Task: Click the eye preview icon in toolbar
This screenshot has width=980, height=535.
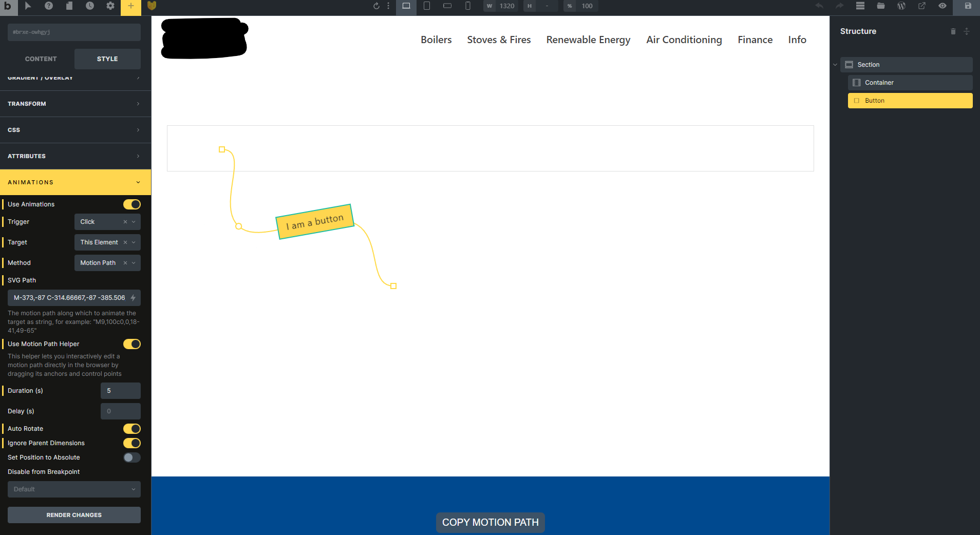Action: (943, 6)
